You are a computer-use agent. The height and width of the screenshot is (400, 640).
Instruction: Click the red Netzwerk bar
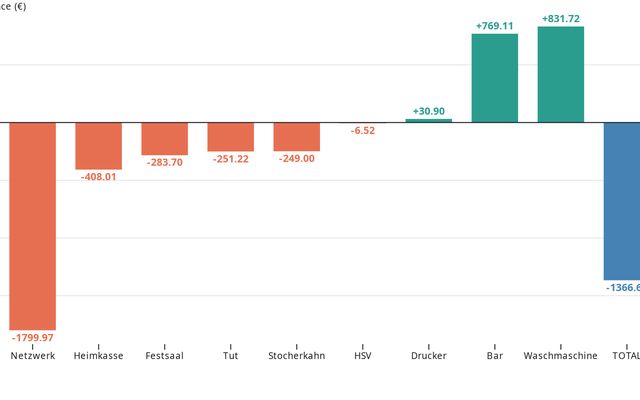(x=32, y=225)
